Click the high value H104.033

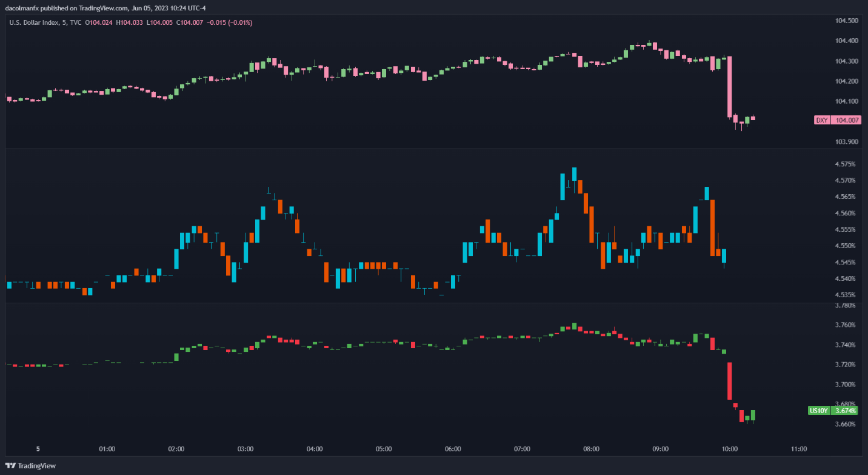(130, 22)
